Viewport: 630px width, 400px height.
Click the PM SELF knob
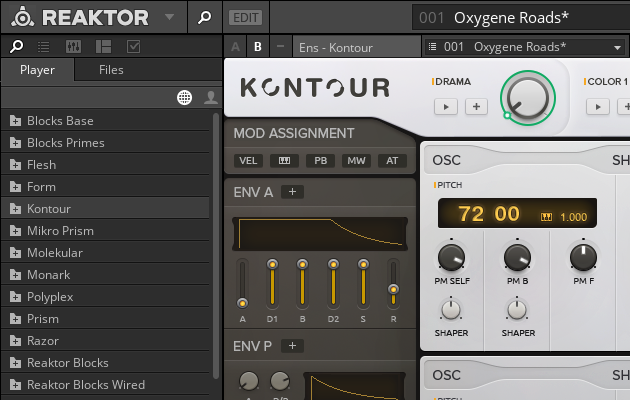pos(451,257)
